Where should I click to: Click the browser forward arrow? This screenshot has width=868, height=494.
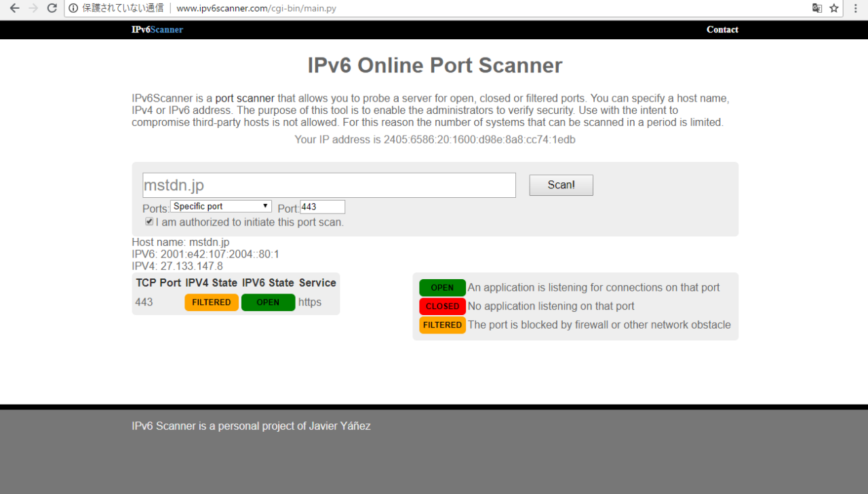pyautogui.click(x=33, y=8)
